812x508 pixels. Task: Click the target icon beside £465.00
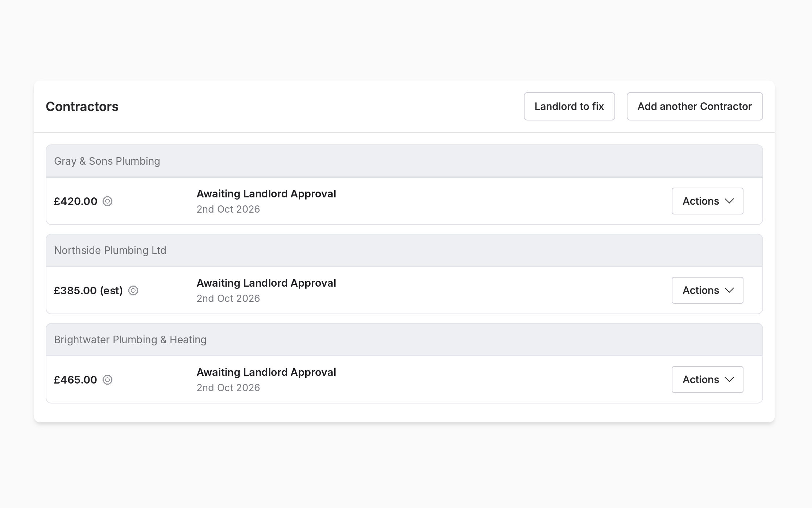point(107,380)
